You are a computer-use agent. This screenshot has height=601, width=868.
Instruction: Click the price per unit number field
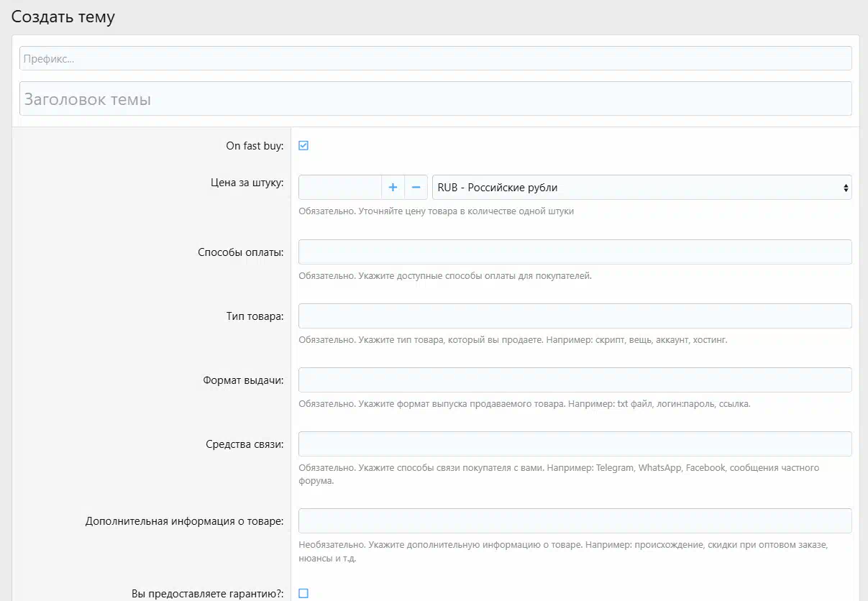click(x=339, y=188)
